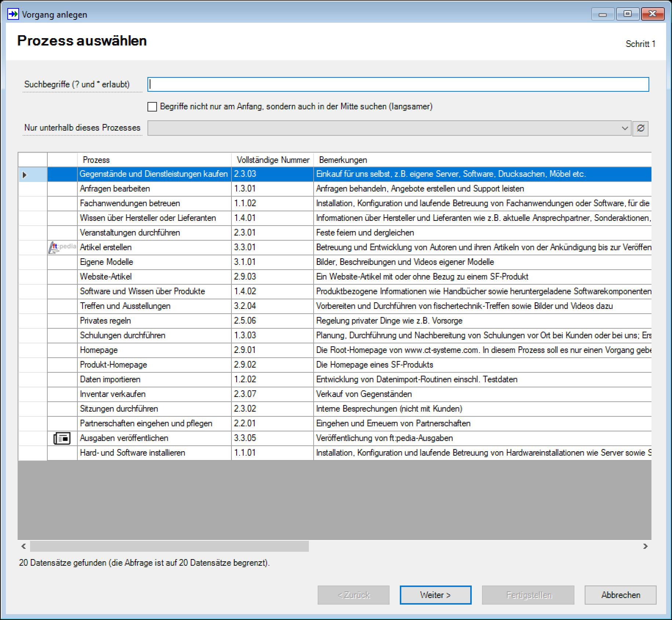Click number cell 2.3.07
The height and width of the screenshot is (620, 672).
273,394
